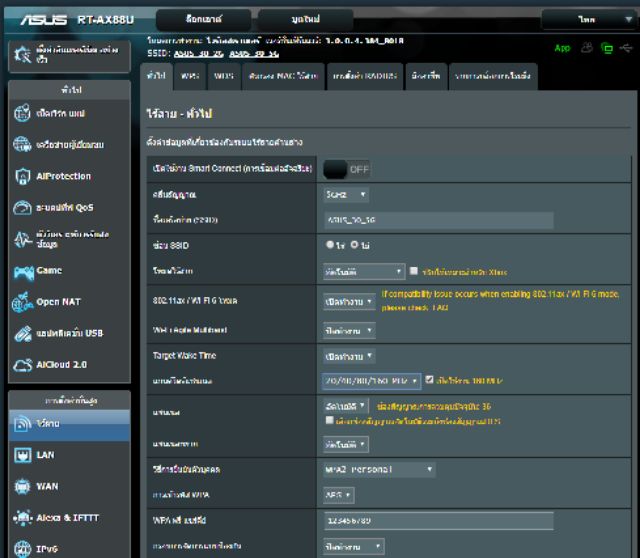640x558 pixels.
Task: Select the LAN icon in advanced settings
Action: pyautogui.click(x=22, y=455)
